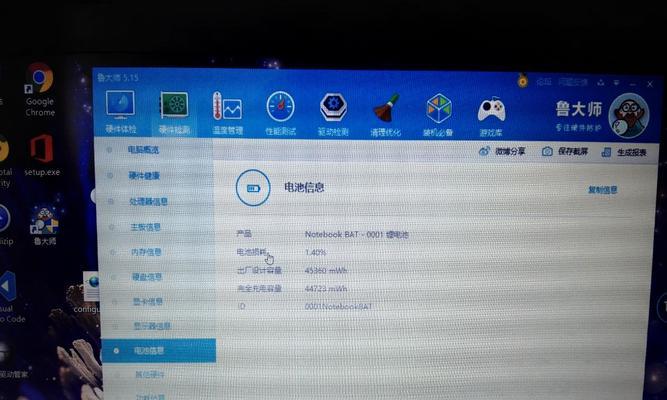This screenshot has width=667, height=400.
Task: Select 显示器信息 in the sidebar
Action: pyautogui.click(x=152, y=326)
